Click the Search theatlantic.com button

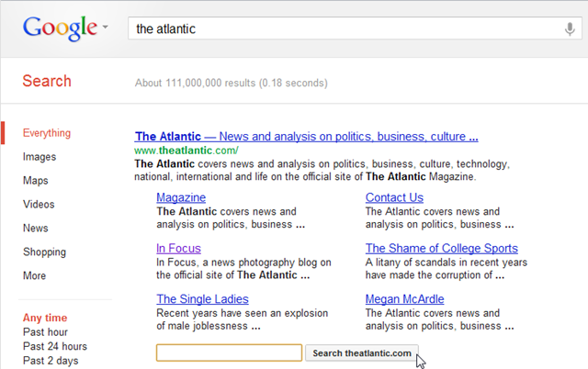pyautogui.click(x=361, y=352)
